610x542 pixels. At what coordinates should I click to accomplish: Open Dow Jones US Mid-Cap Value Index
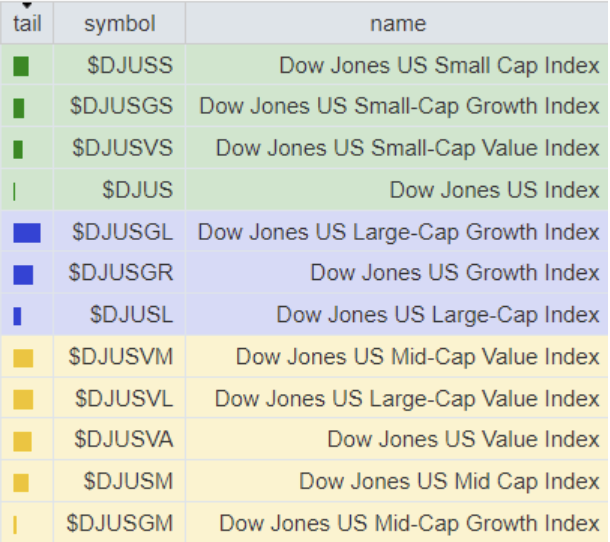coord(417,357)
